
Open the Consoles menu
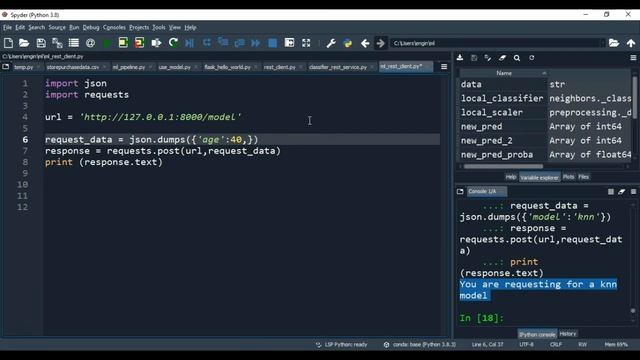(114, 27)
